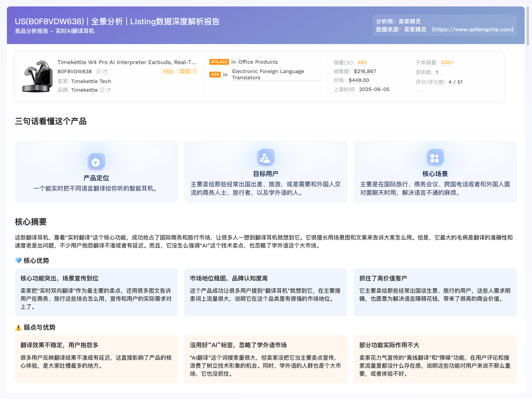This screenshot has height=399, width=532.
Task: Click the 核心场景 grid icon
Action: pos(435,157)
